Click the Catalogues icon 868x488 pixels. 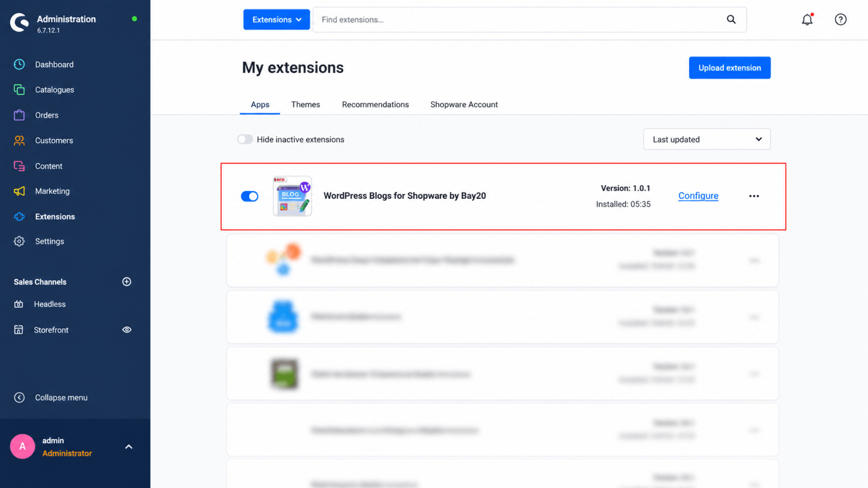pos(19,90)
